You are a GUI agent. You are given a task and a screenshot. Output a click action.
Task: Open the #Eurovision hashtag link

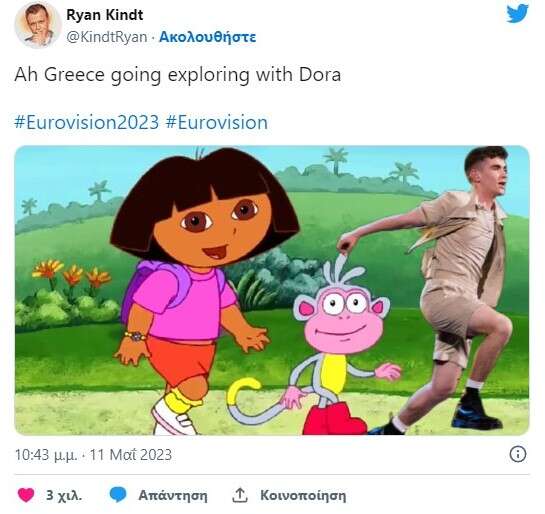[217, 122]
